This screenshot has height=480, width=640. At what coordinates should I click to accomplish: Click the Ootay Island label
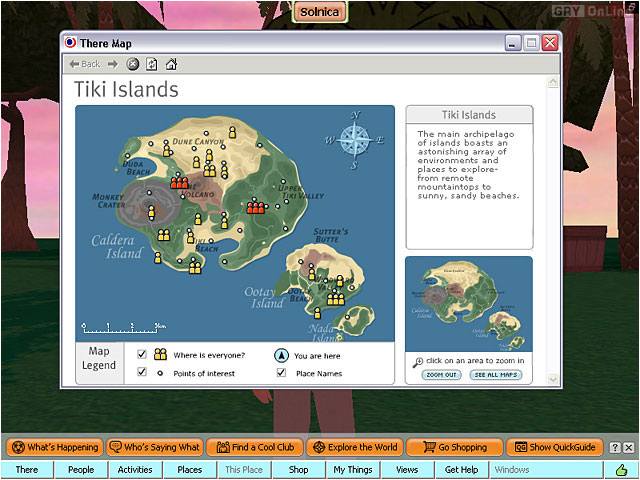pyautogui.click(x=263, y=298)
